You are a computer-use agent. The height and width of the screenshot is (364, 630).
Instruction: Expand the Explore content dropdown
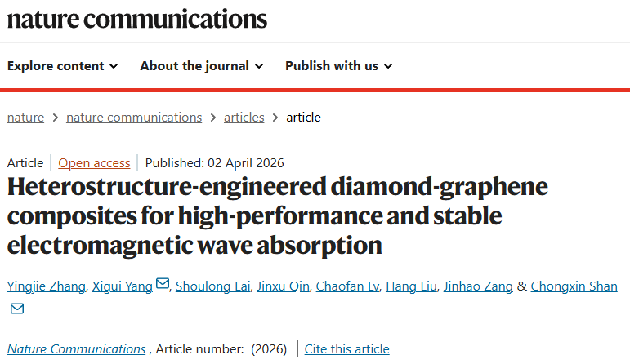(63, 65)
